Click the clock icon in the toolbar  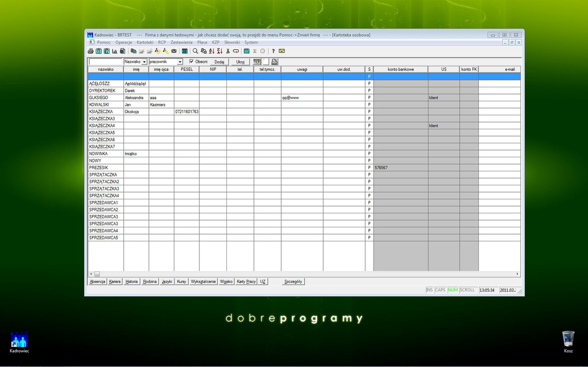tap(263, 51)
